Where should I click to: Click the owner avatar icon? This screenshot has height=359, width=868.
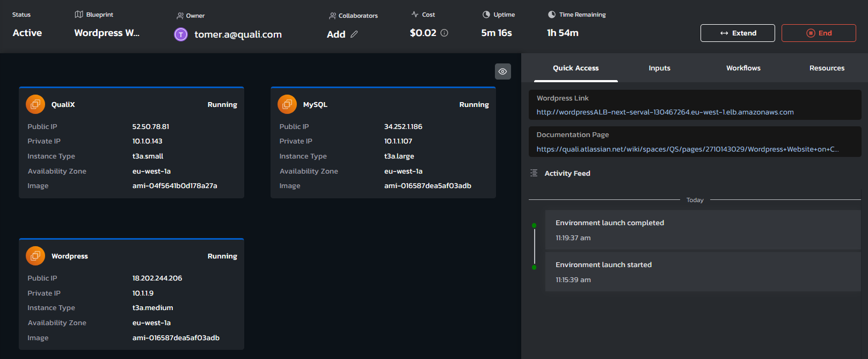[x=181, y=34]
